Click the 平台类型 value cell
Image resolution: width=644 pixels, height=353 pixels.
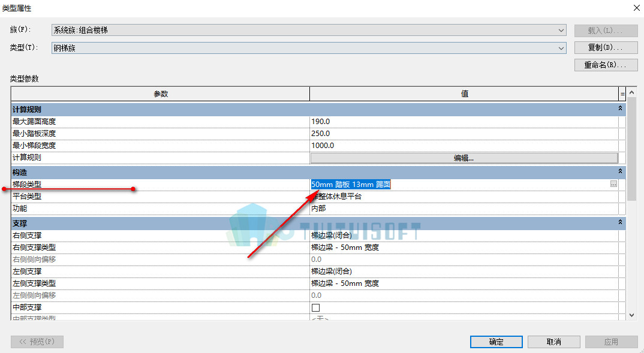point(464,196)
